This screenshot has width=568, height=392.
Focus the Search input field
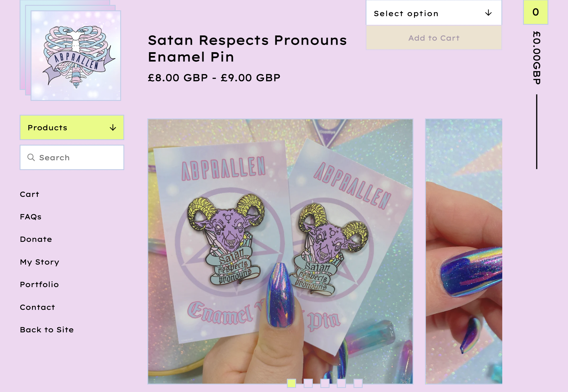72,157
